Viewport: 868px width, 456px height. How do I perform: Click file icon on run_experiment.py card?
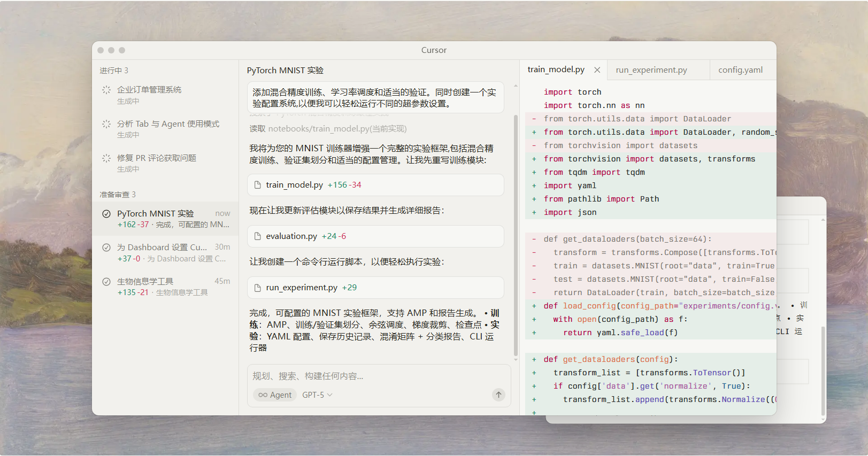click(258, 288)
